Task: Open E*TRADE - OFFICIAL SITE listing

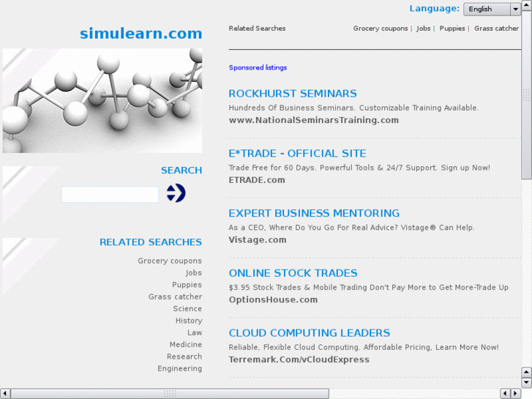Action: click(x=297, y=154)
